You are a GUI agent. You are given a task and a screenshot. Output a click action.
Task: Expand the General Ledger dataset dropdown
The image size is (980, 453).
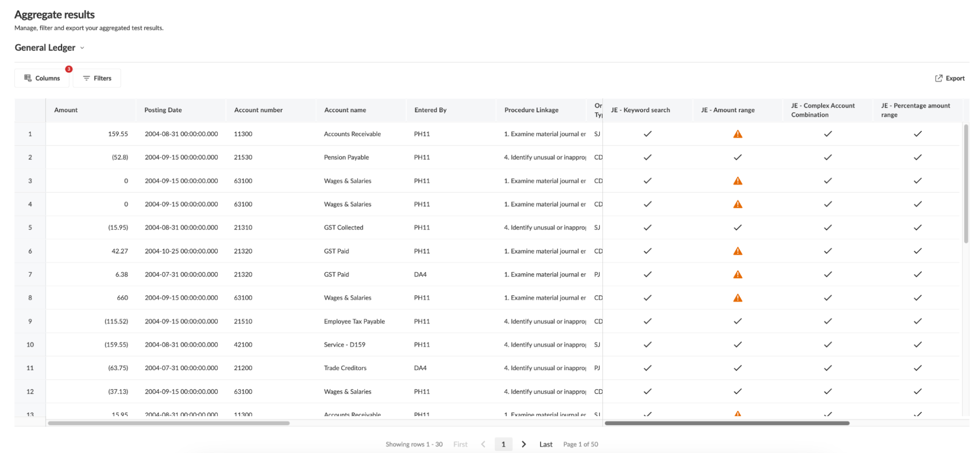tap(82, 48)
